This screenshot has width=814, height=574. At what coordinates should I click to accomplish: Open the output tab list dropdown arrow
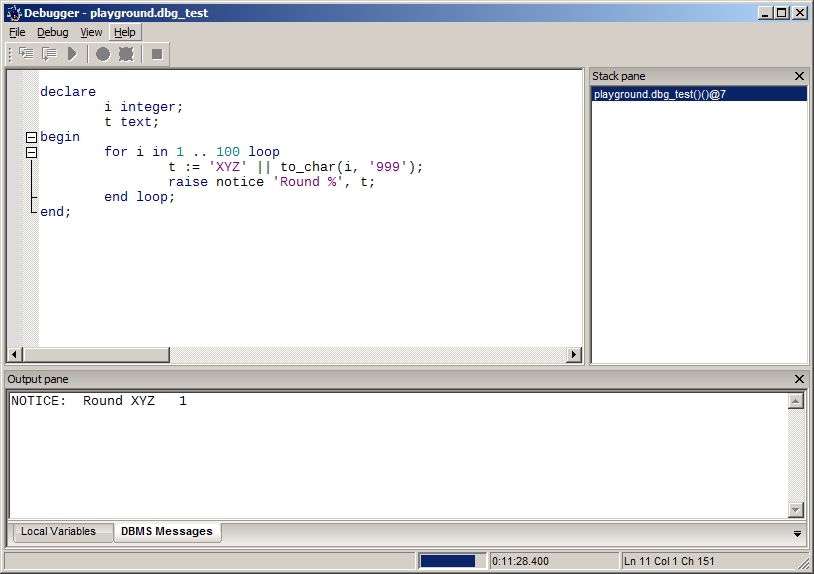(x=797, y=533)
